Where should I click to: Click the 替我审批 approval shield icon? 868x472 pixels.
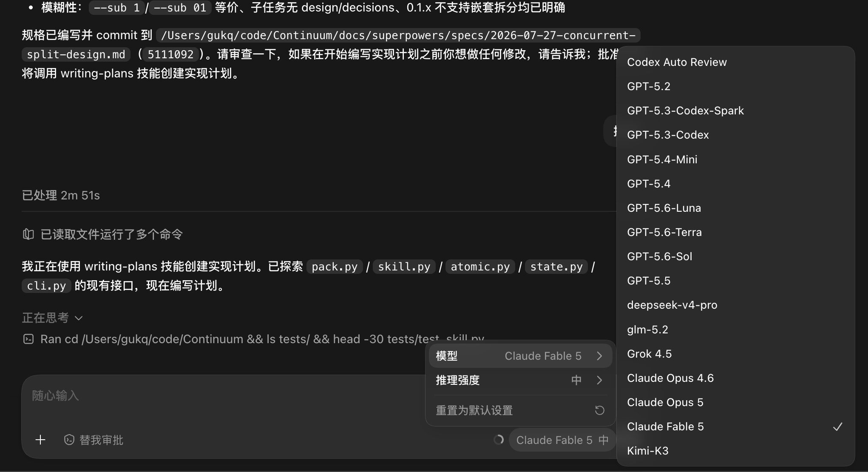coord(69,440)
